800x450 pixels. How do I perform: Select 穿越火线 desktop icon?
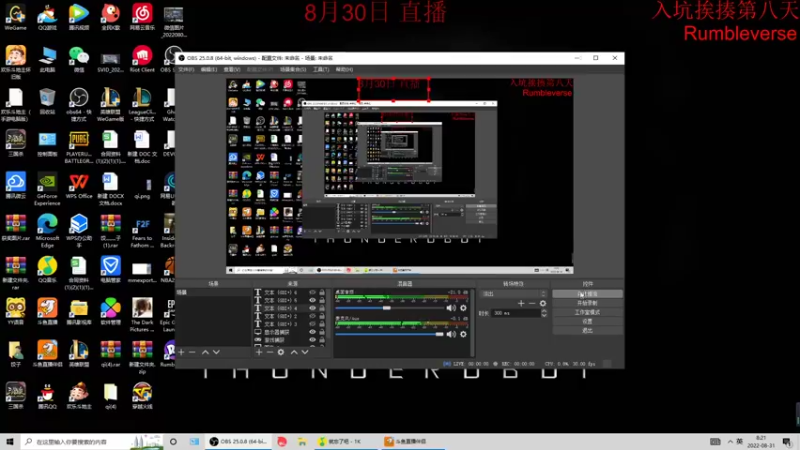pyautogui.click(x=142, y=396)
